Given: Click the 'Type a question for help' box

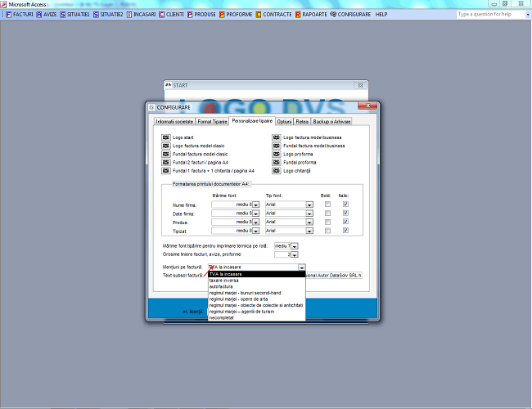Looking at the screenshot, I should [x=490, y=14].
